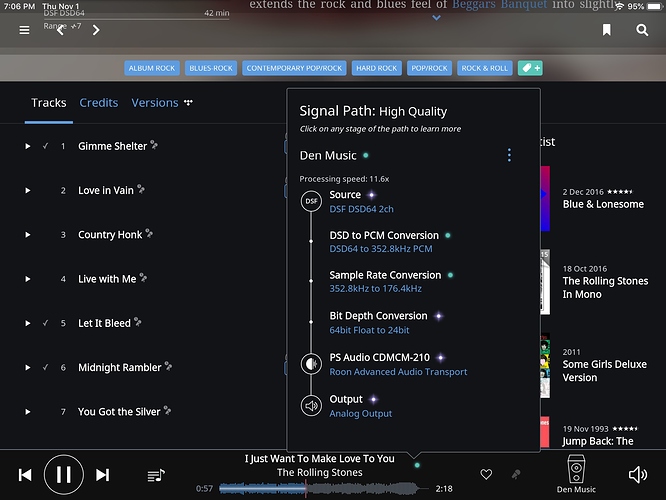Viewport: 666px width, 500px height.
Task: Favorite the track with heart icon
Action: coord(486,474)
